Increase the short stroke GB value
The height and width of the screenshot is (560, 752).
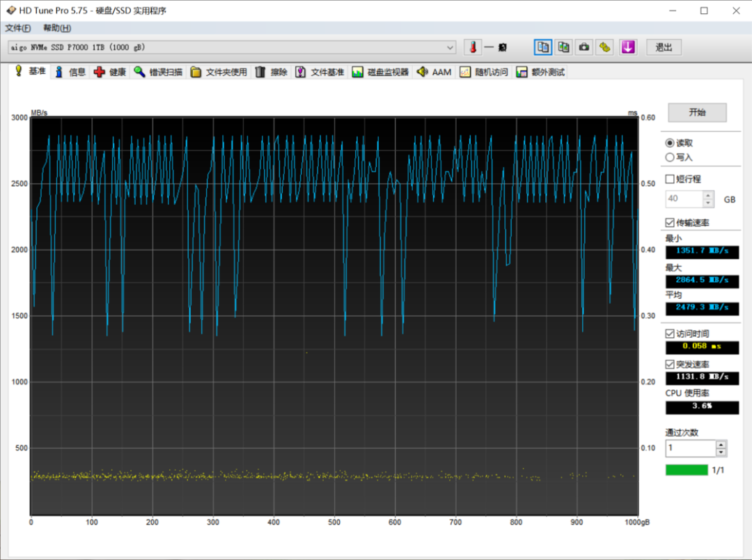pos(708,195)
